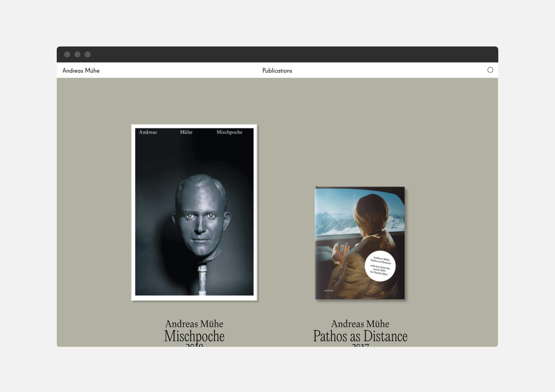This screenshot has width=555, height=392.
Task: Click the Kehrer publisher logo on cover
Action: tap(328, 290)
